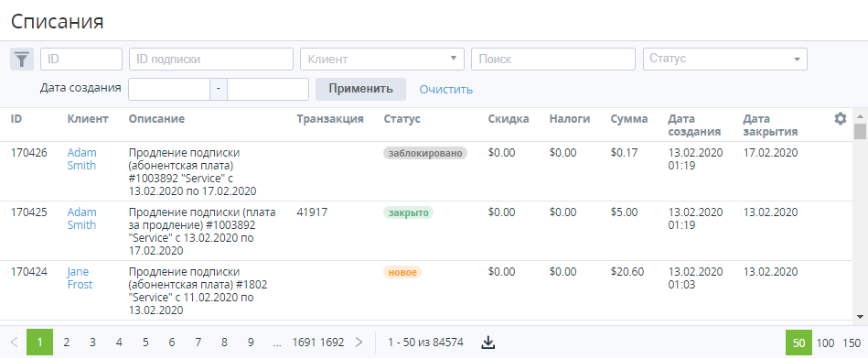Open Jane Frost client link
This screenshot has height=359, width=868.
(80, 278)
